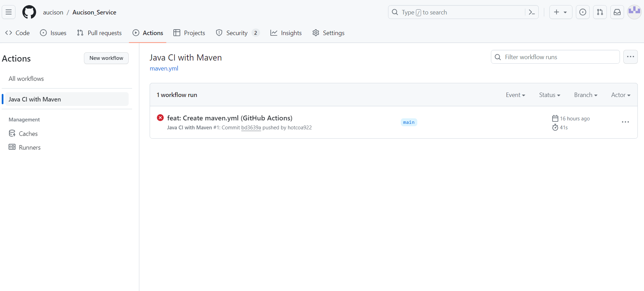Click the '16 hours ago' timestamp
This screenshot has height=291, width=644.
point(575,119)
